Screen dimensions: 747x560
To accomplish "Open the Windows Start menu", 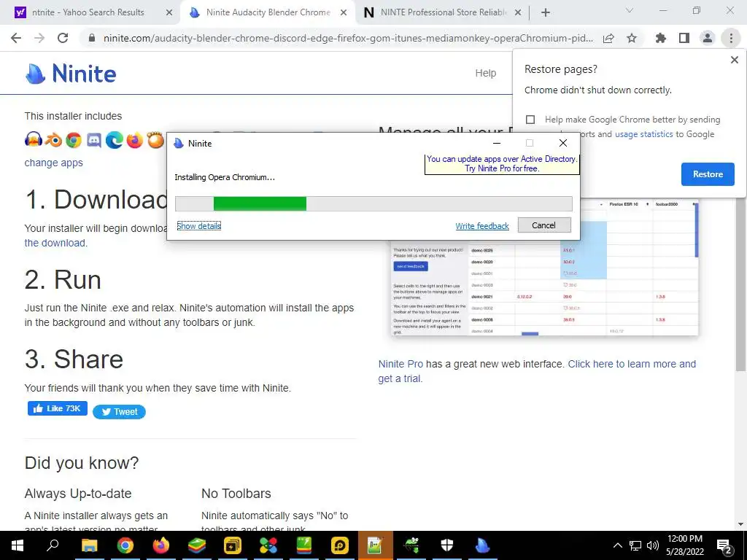I will pyautogui.click(x=18, y=545).
